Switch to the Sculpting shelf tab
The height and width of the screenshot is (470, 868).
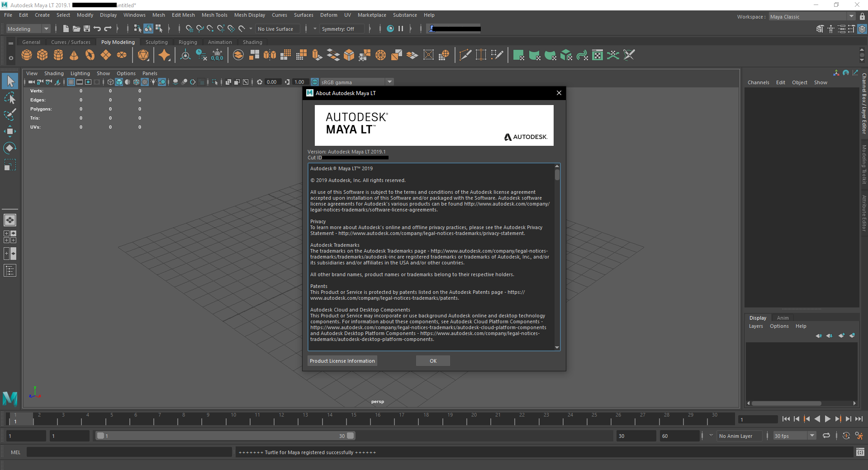click(x=157, y=42)
